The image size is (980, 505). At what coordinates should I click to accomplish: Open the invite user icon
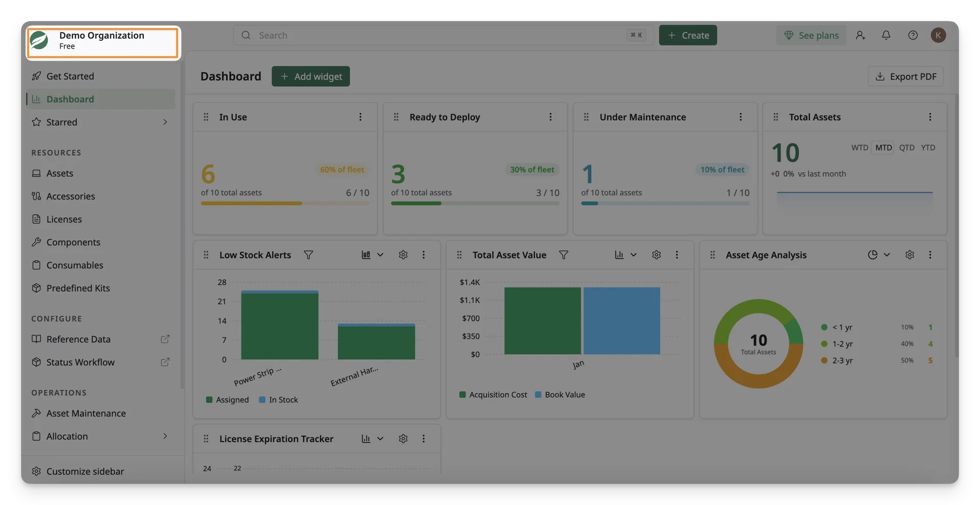coord(861,35)
